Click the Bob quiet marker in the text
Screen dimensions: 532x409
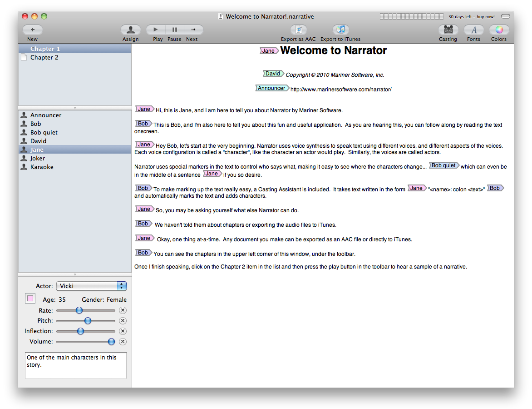(444, 165)
